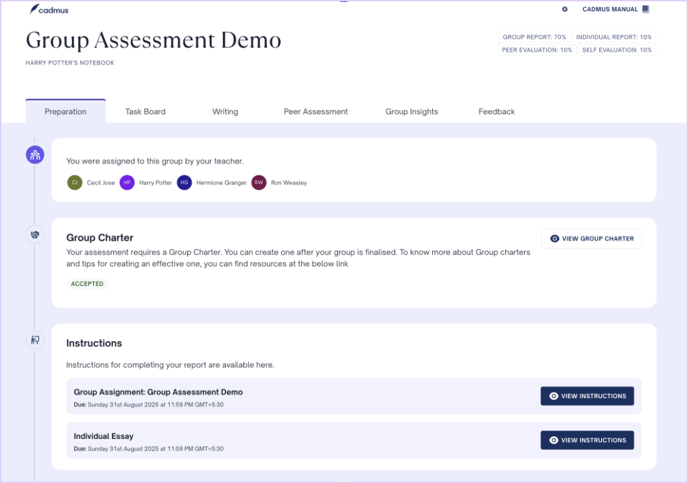The image size is (688, 483).
Task: Click Cecil Jose's avatar
Action: click(75, 182)
